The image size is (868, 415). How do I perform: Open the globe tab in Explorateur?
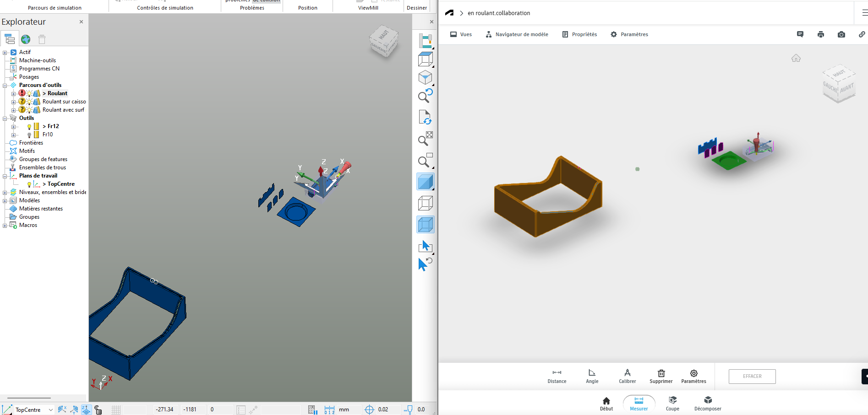pyautogui.click(x=26, y=39)
